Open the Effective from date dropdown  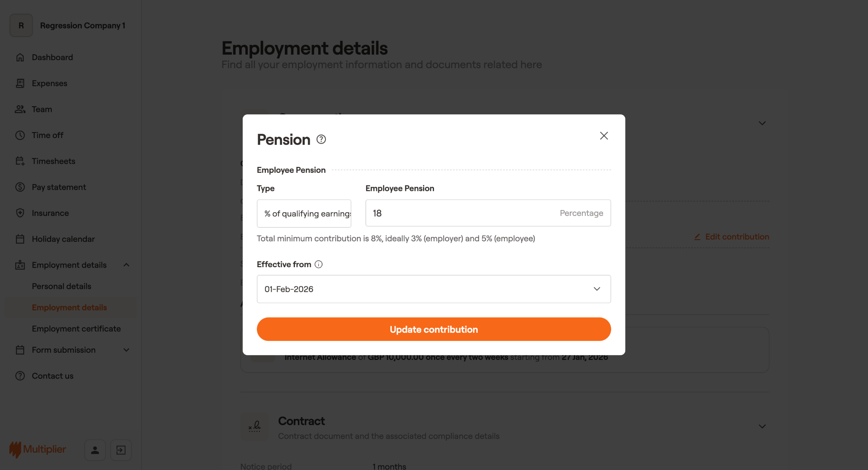[434, 289]
